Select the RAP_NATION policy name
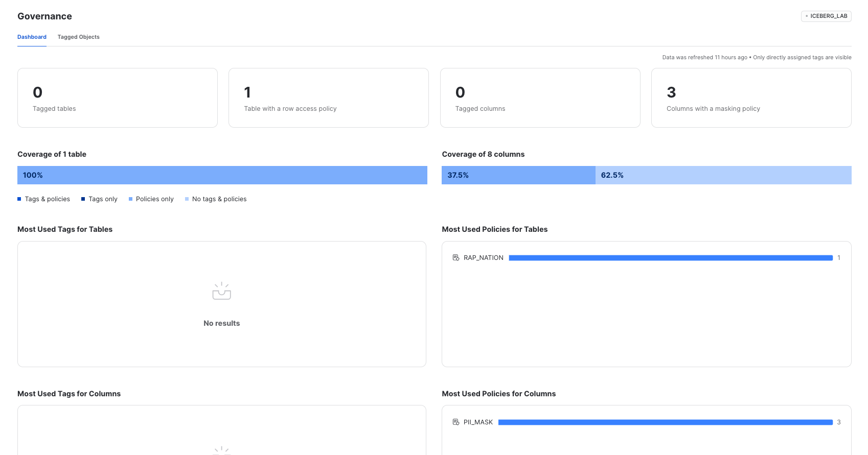The image size is (868, 455). pyautogui.click(x=484, y=258)
